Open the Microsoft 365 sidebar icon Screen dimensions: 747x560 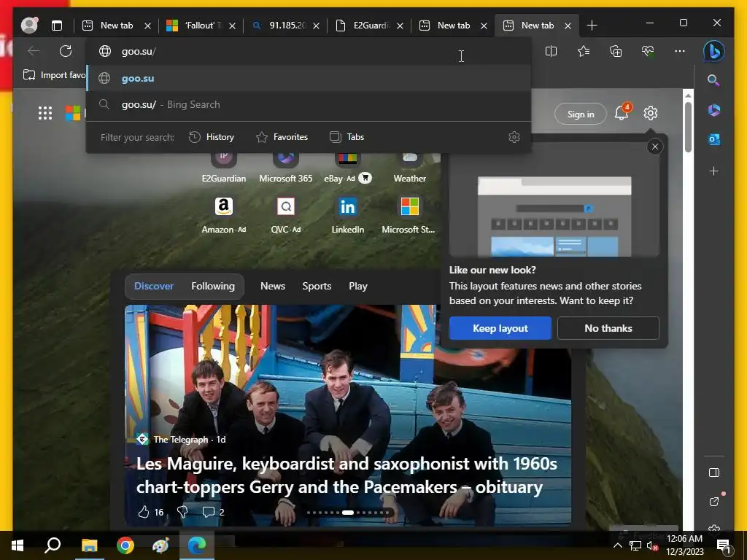713,110
